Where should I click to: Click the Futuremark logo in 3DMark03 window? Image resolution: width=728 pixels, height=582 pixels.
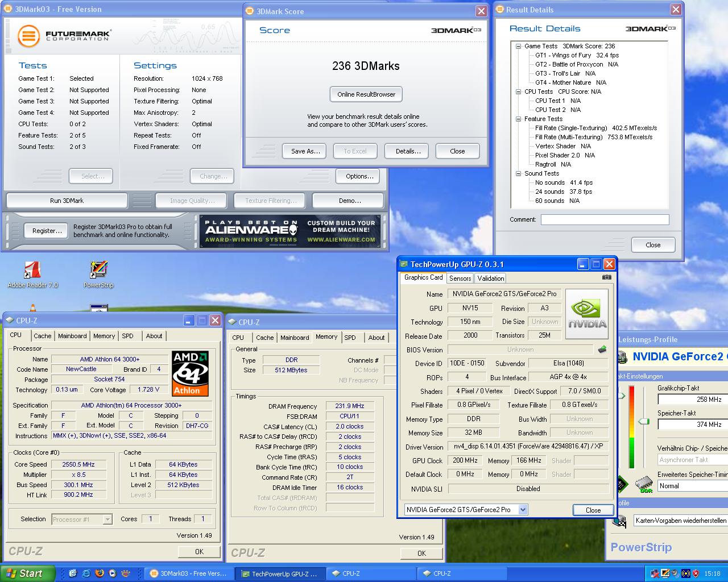[x=64, y=36]
